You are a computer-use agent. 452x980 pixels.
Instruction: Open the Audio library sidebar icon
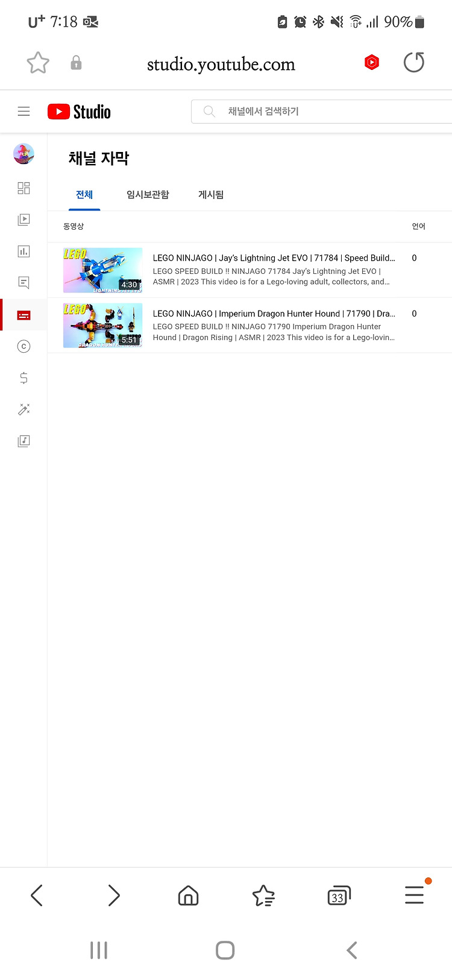tap(24, 441)
